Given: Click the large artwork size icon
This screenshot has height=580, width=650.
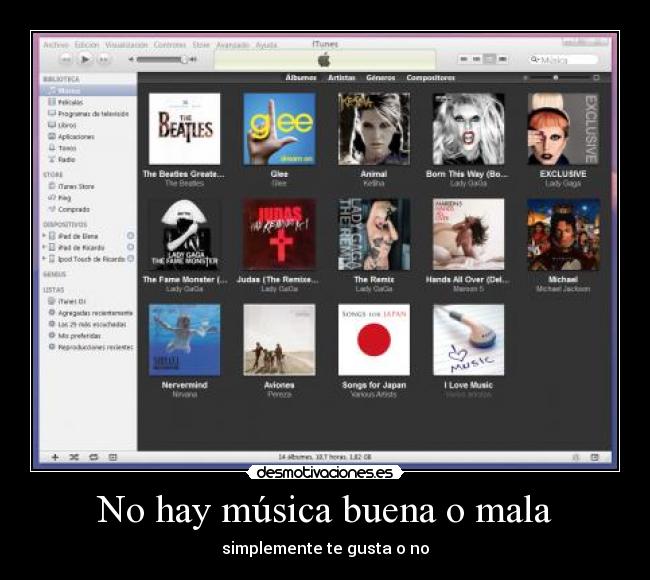Looking at the screenshot, I should pos(596,78).
